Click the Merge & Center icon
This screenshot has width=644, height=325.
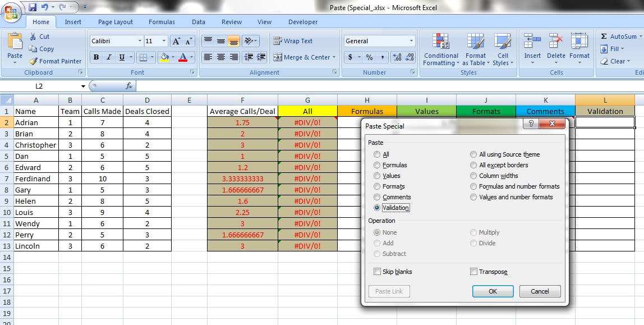pyautogui.click(x=278, y=57)
